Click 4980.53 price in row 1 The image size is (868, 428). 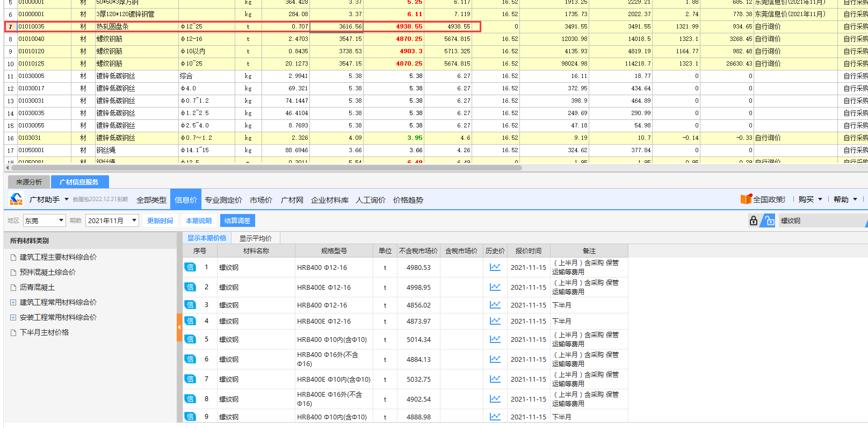point(418,268)
